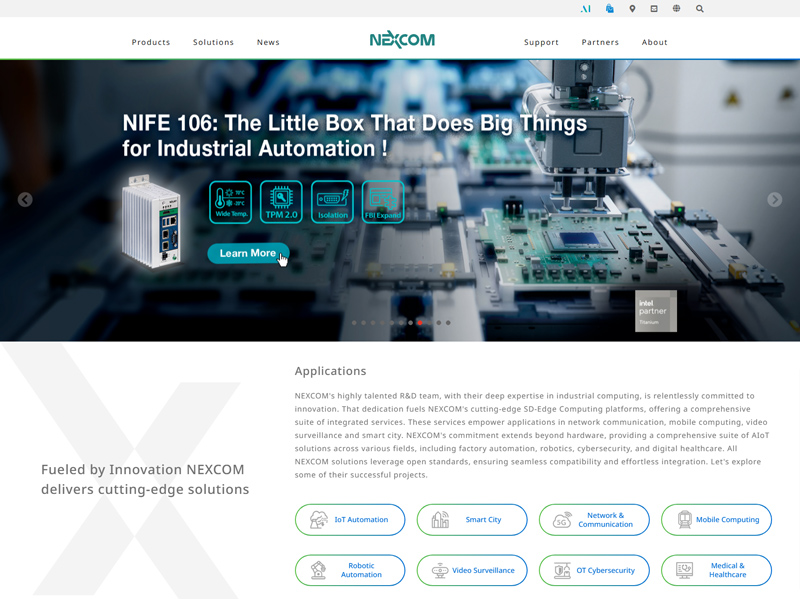
Task: Open the IoT Automation application
Action: tap(350, 520)
